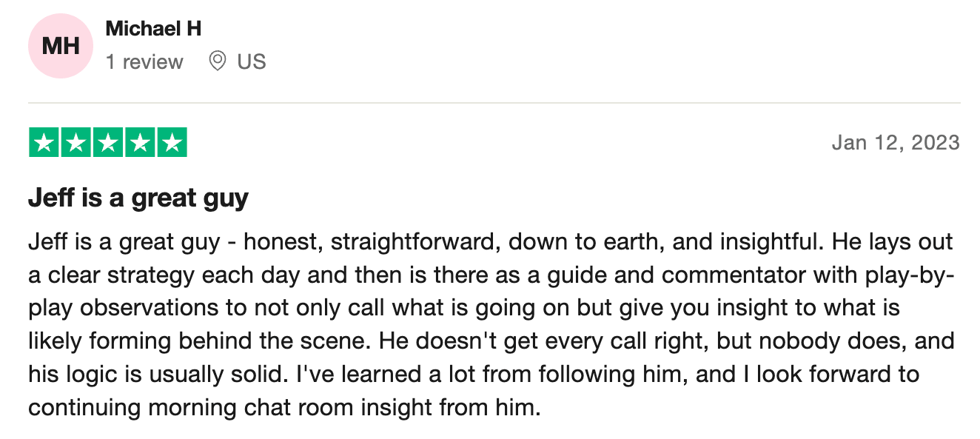Click the third green rating star
Viewport: 980px width, 439px height.
108,142
